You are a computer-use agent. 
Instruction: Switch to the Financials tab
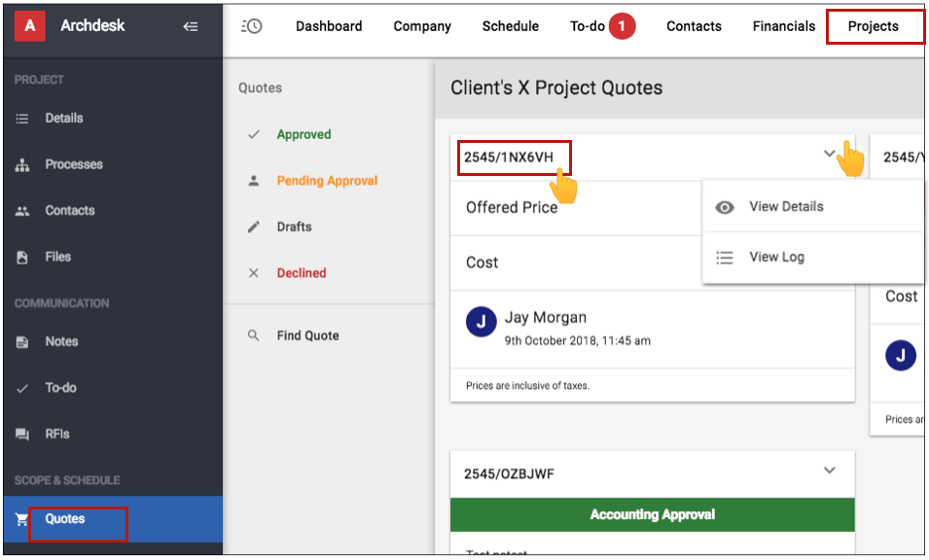[783, 26]
